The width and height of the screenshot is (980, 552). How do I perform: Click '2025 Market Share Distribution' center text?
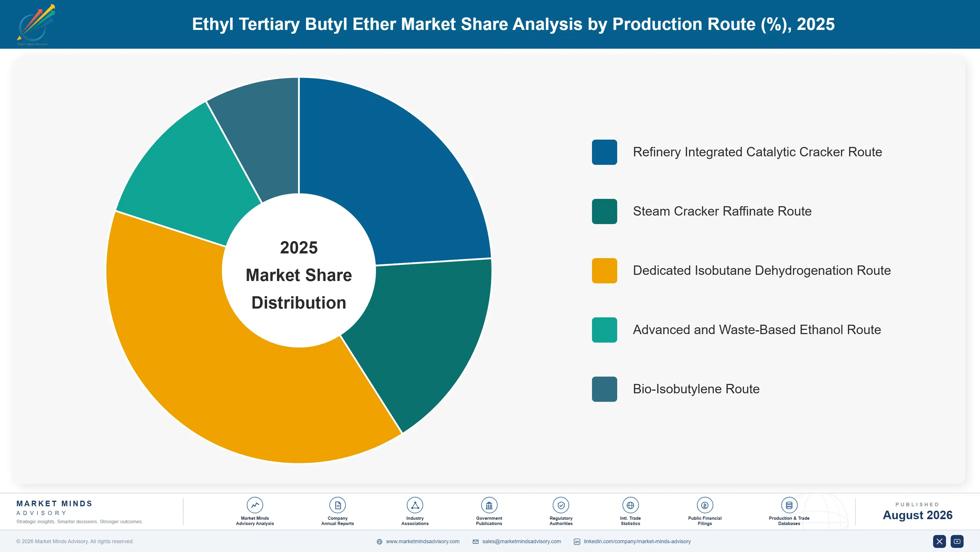[299, 275]
